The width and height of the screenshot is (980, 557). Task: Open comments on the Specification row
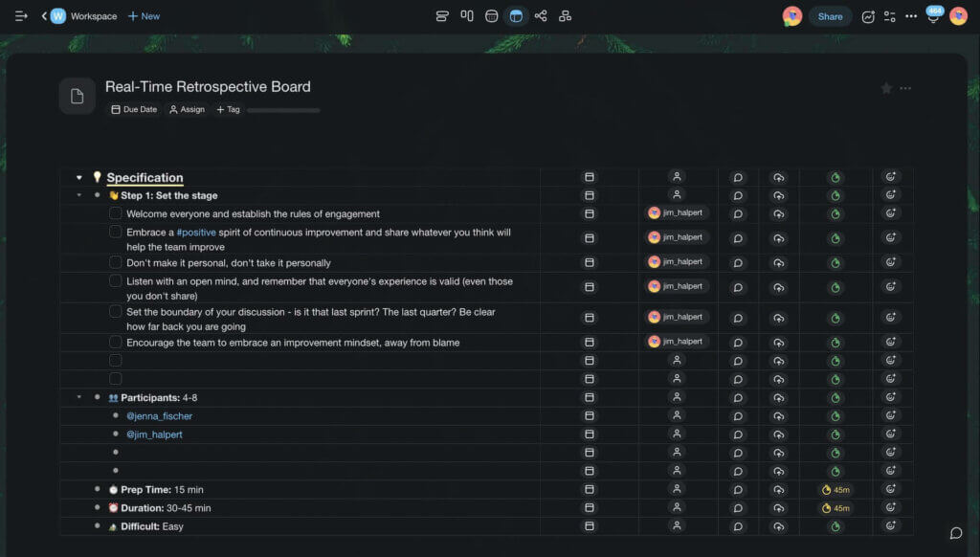click(x=738, y=177)
